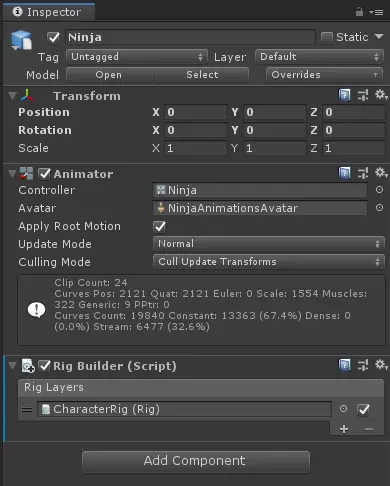The image size is (390, 486).
Task: Click the CharacterRig (Rig) object field
Action: (x=184, y=409)
